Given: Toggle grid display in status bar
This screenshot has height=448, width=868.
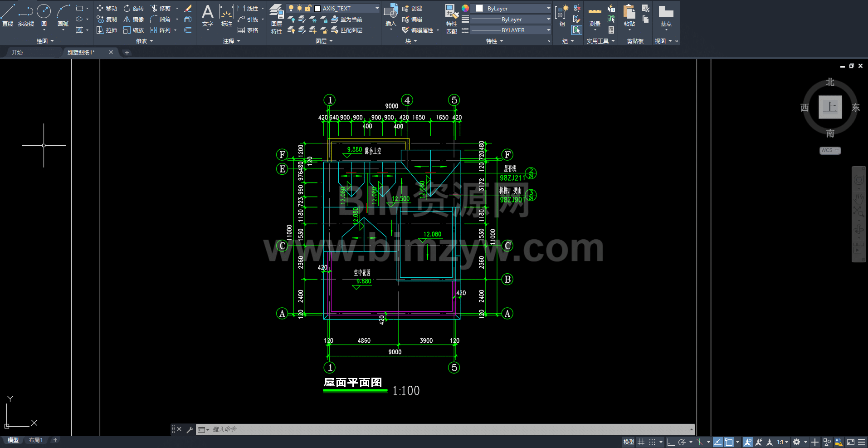Looking at the screenshot, I should [641, 442].
